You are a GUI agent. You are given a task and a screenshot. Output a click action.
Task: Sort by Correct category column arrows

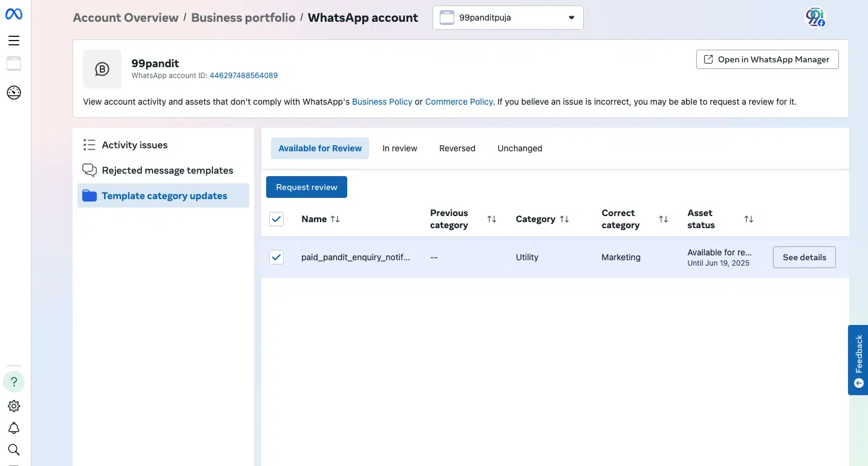[664, 219]
